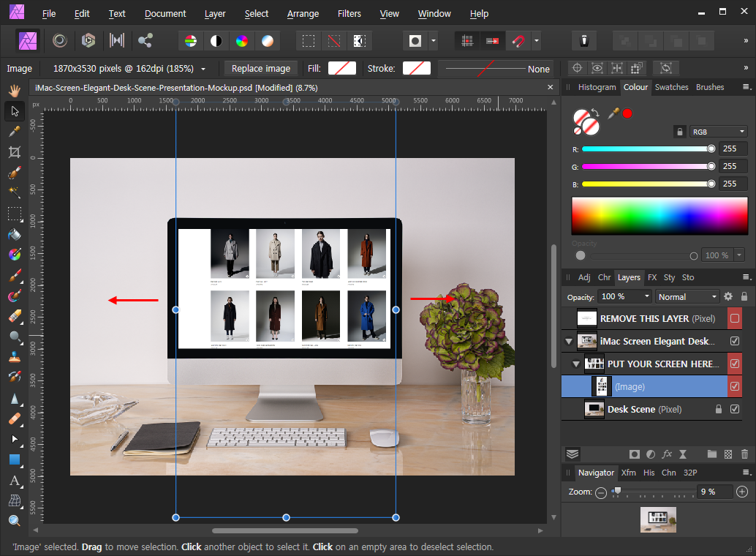Open the Filters menu

click(349, 13)
